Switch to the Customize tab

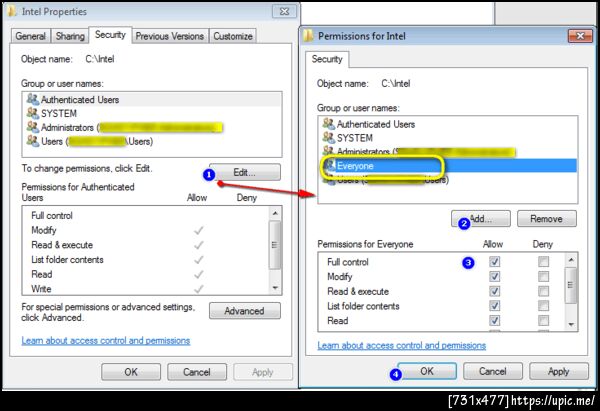click(233, 36)
